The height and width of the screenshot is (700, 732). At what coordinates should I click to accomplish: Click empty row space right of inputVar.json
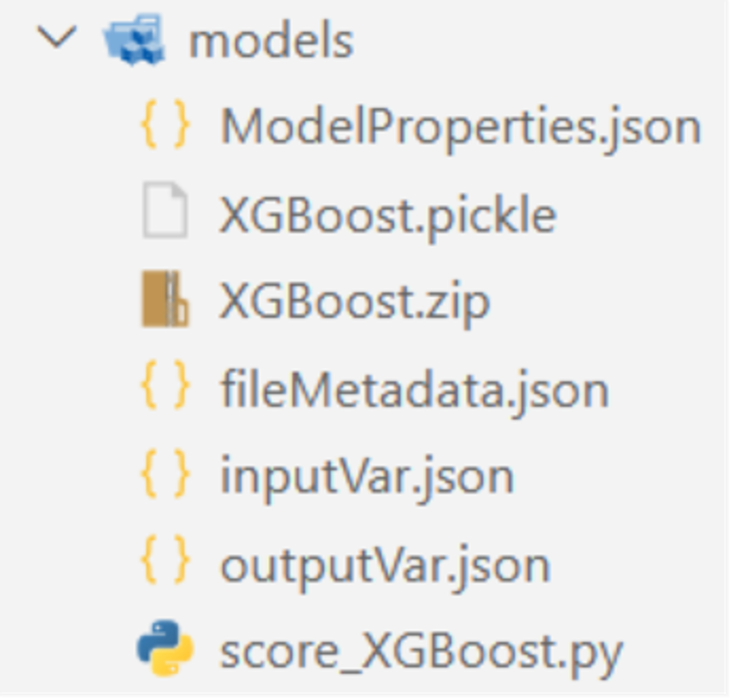point(622,477)
